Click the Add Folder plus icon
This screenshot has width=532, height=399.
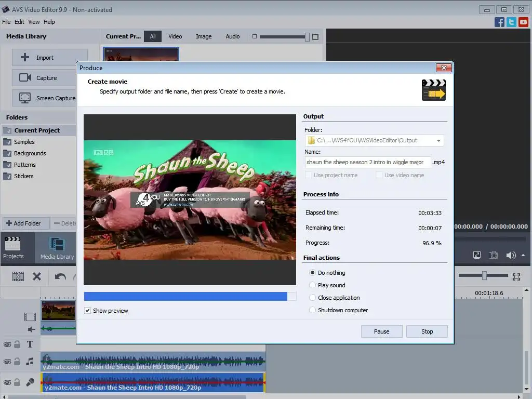(9, 223)
